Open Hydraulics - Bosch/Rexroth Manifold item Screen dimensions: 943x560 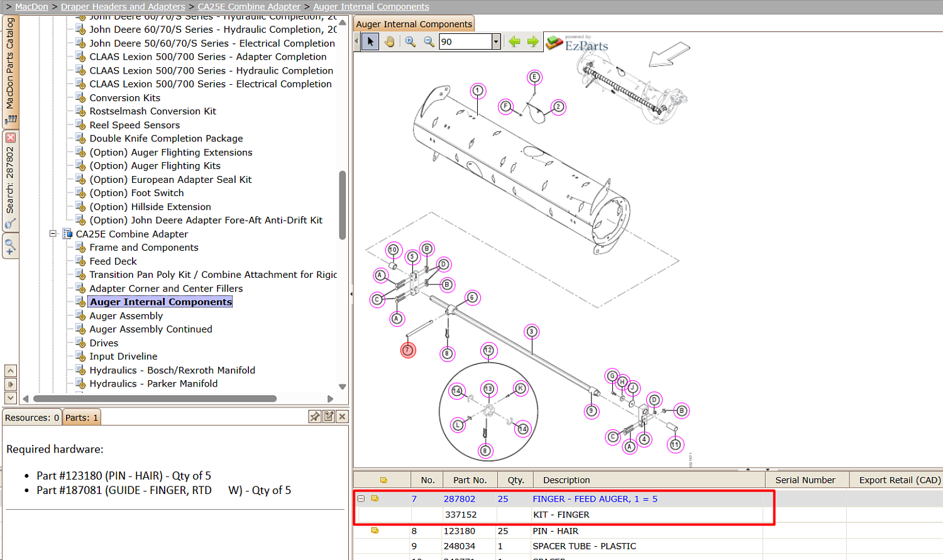pyautogui.click(x=172, y=370)
